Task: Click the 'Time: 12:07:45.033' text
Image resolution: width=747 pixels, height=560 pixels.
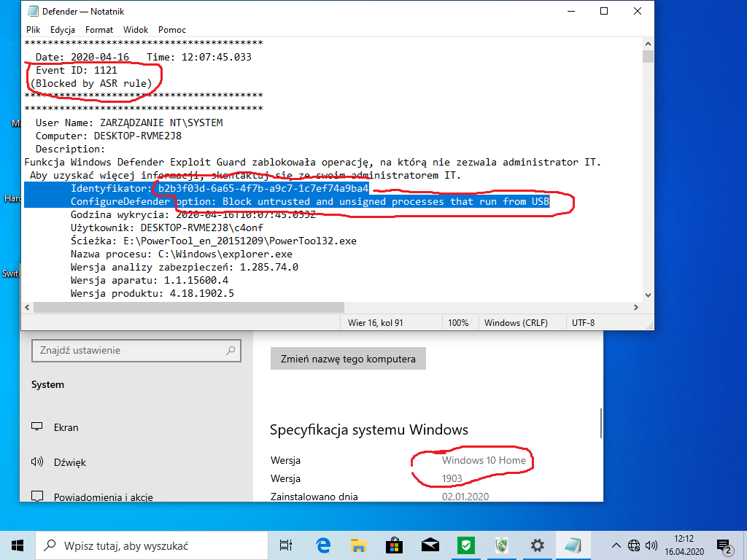Action: (x=198, y=57)
